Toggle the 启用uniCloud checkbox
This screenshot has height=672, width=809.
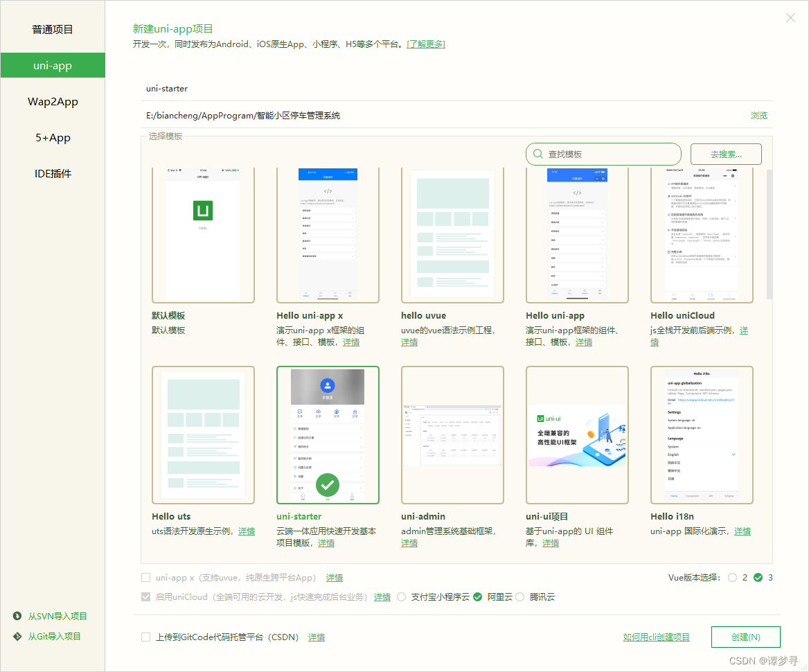tap(146, 596)
